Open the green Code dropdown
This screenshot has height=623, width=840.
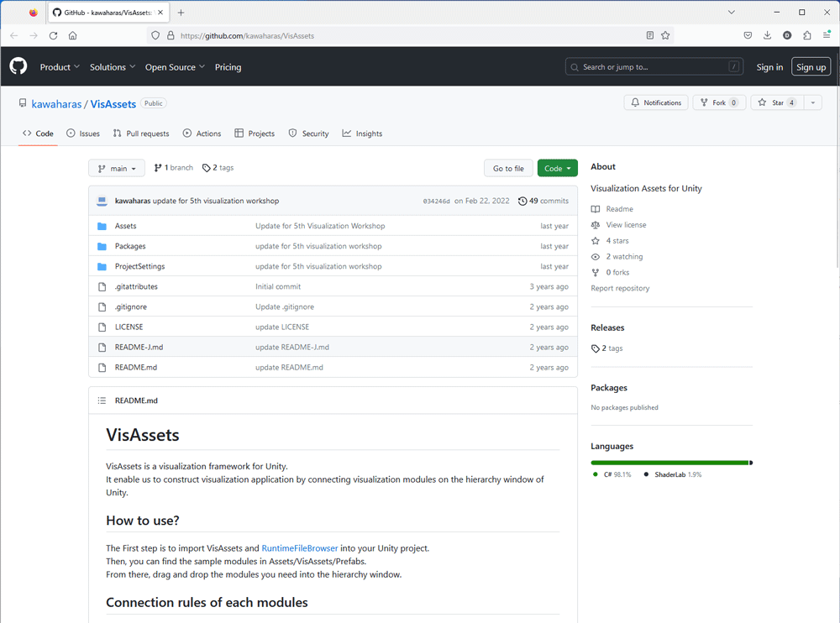[x=557, y=168]
